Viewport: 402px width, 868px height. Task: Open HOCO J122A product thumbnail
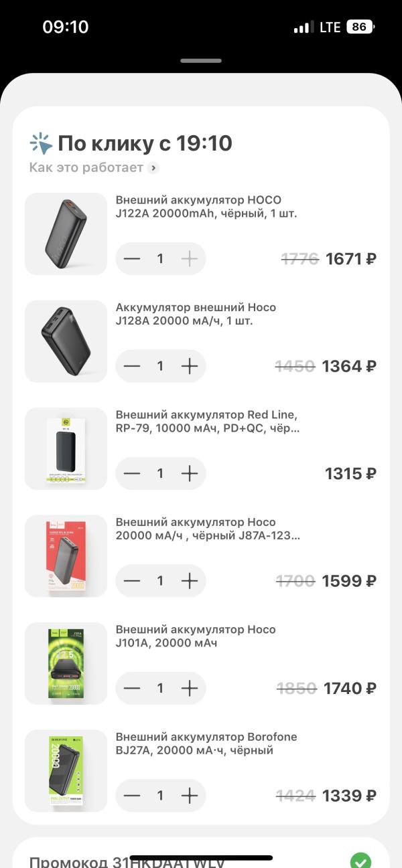click(x=66, y=234)
